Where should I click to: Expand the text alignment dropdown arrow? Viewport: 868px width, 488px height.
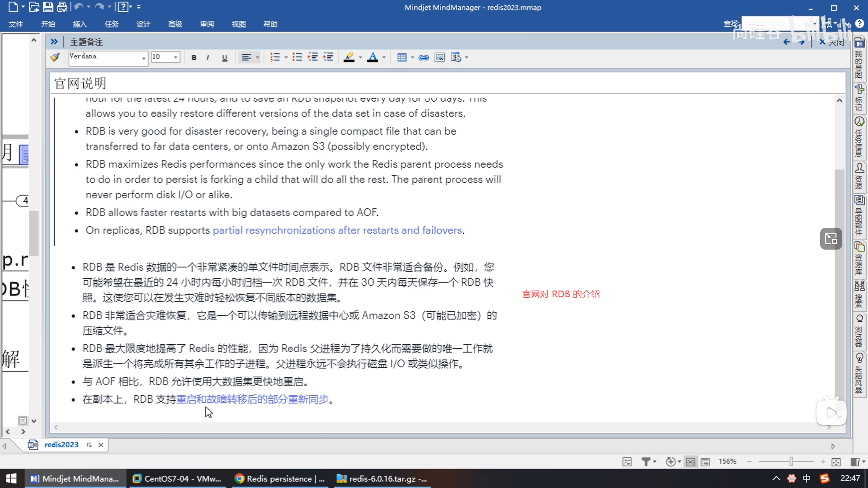pyautogui.click(x=258, y=57)
